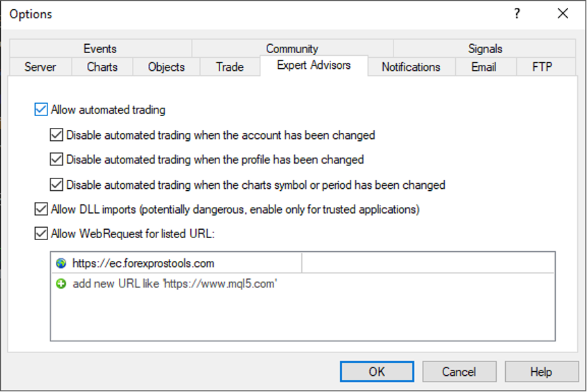
Task: Click the green plus add-URL icon
Action: (61, 284)
